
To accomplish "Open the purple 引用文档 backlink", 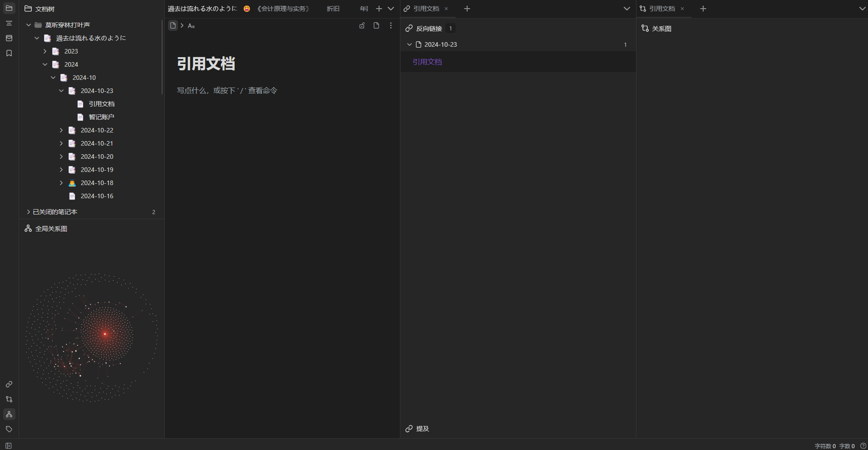I will [427, 62].
